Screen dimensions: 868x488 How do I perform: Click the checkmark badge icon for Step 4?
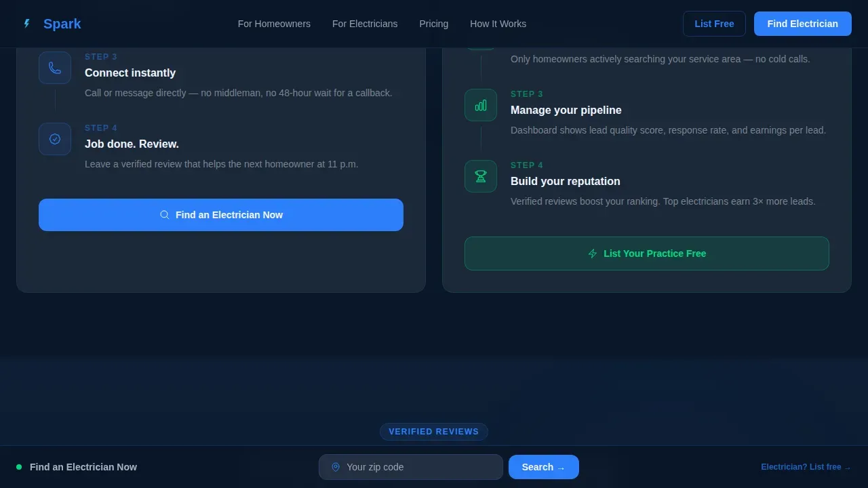55,139
